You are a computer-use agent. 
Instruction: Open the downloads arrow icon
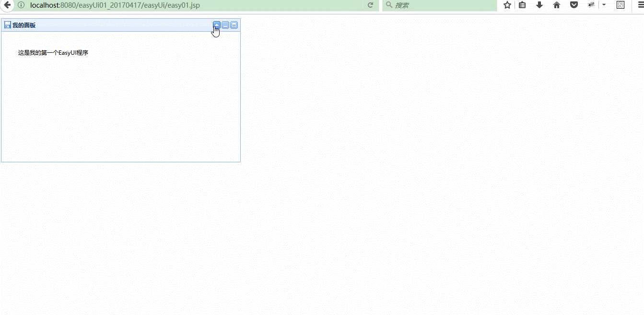(539, 5)
